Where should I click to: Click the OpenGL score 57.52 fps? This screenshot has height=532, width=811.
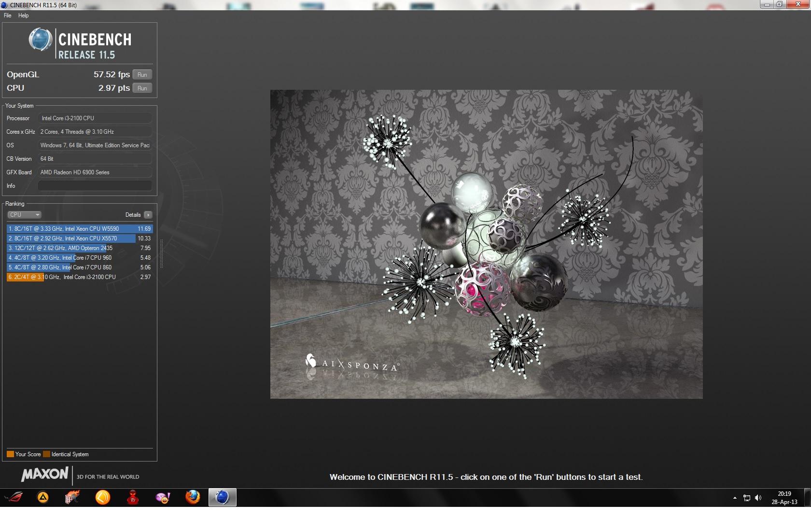(x=112, y=74)
